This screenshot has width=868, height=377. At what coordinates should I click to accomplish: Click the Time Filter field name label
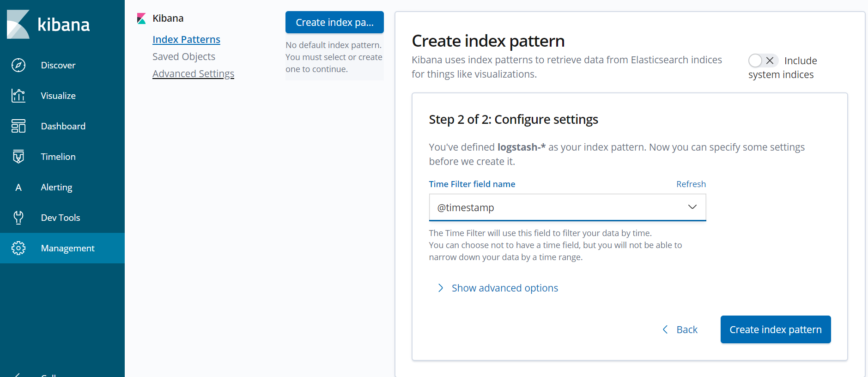pos(472,184)
